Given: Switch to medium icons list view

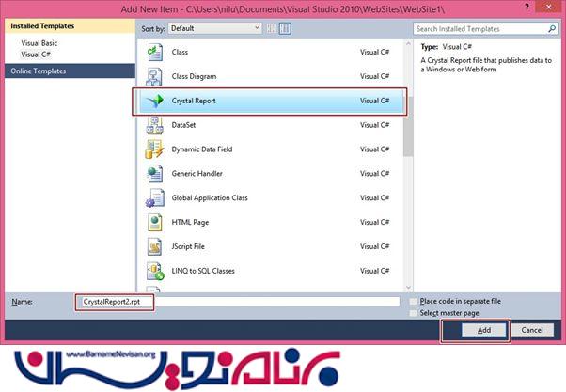Looking at the screenshot, I should click(285, 28).
